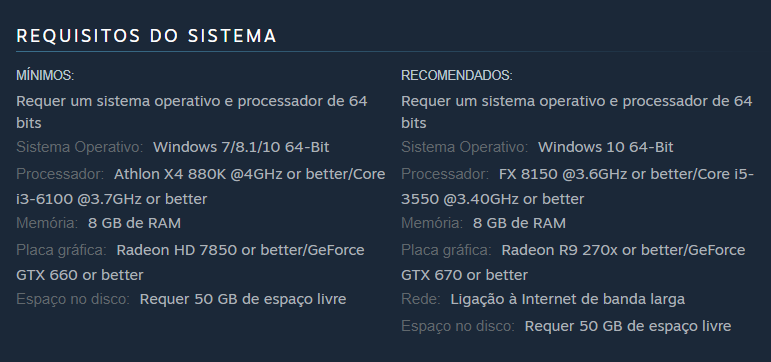Click the Rede label
The width and height of the screenshot is (771, 362).
pos(421,299)
